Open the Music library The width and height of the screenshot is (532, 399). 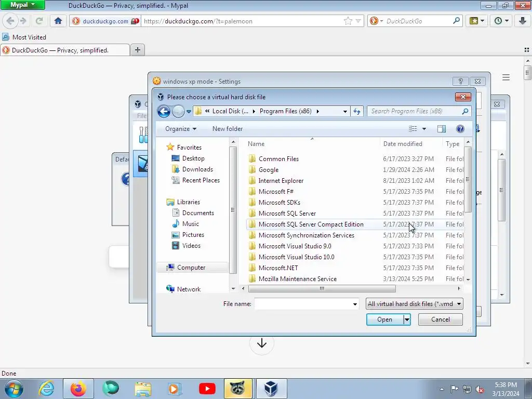tap(190, 223)
